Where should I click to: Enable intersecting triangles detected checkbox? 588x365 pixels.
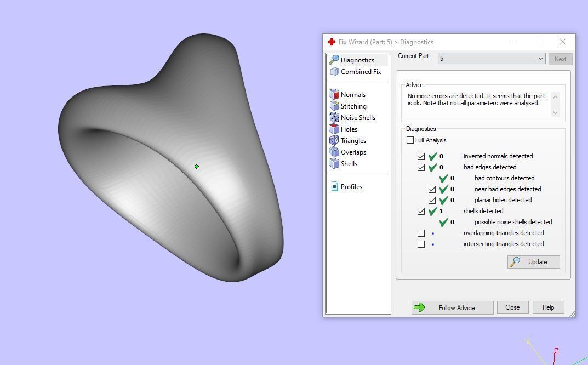click(x=421, y=244)
